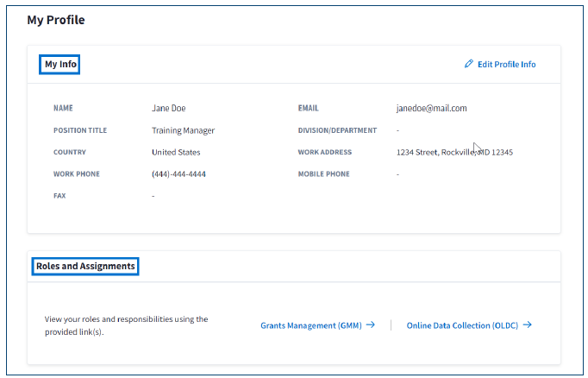Select the work phone number (444)-444-4444
The width and height of the screenshot is (588, 378).
(178, 174)
